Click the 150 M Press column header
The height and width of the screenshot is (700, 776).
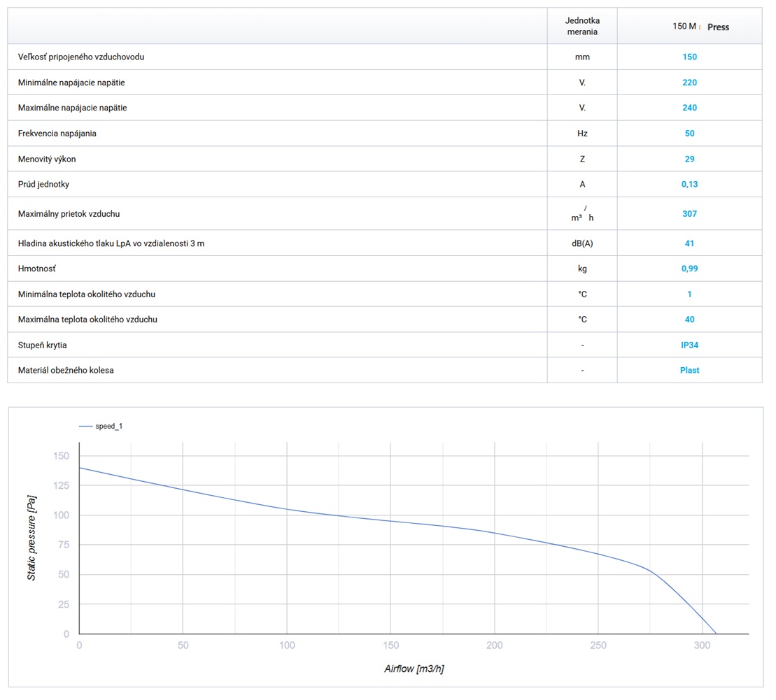700,27
